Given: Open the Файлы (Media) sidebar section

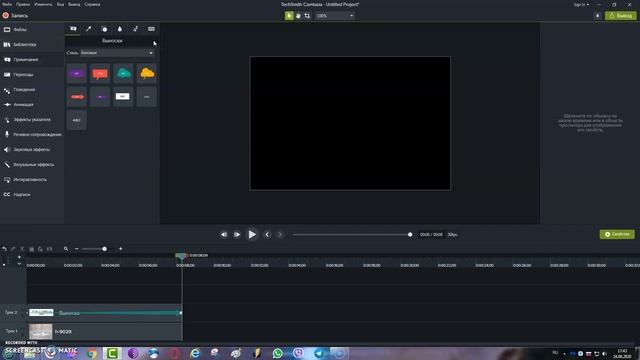Looking at the screenshot, I should point(32,30).
